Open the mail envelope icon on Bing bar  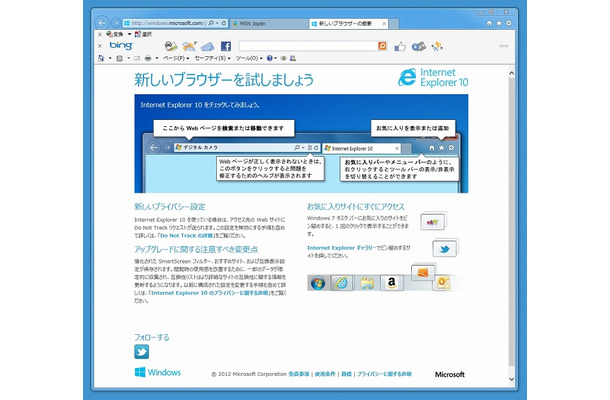(x=208, y=47)
